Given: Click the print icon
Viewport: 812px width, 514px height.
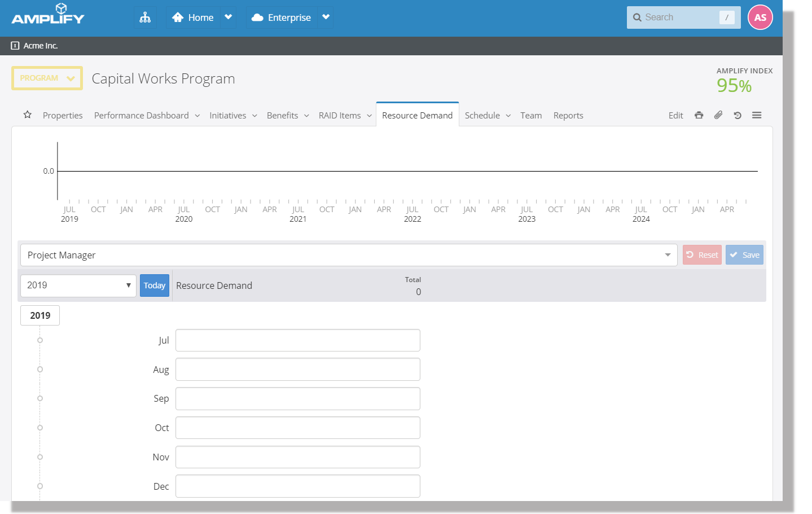Looking at the screenshot, I should click(699, 115).
